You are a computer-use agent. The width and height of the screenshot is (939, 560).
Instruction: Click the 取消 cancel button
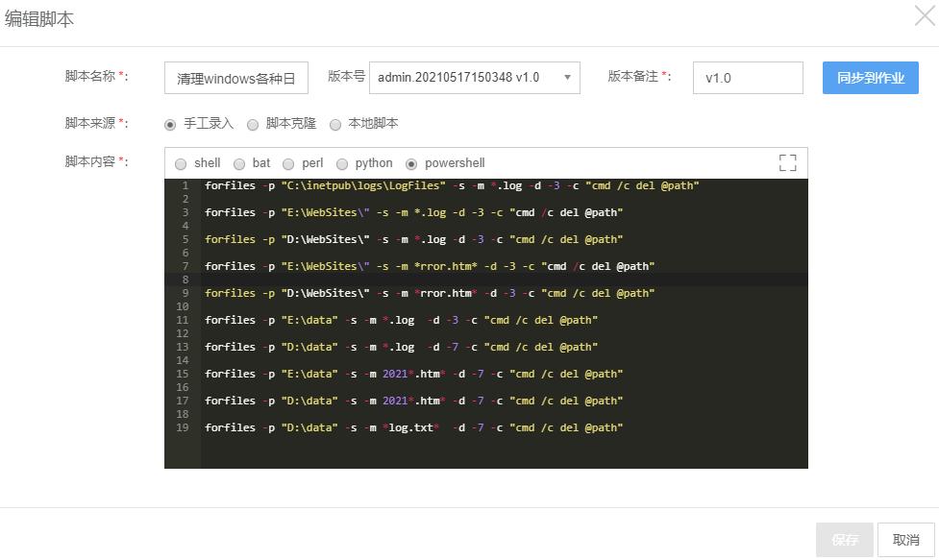904,539
